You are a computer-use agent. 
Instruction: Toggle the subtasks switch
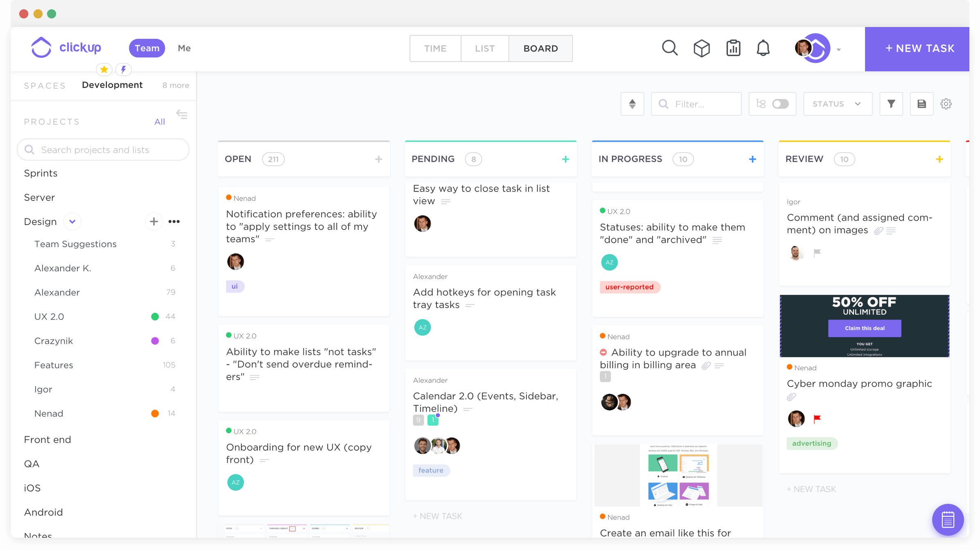tap(780, 104)
